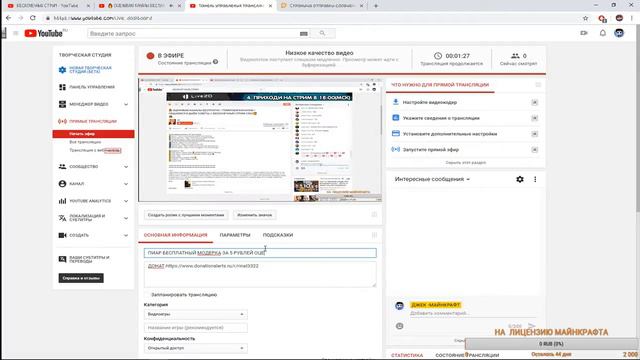Expand the YouTube Analytics section
The image size is (640, 360).
(x=126, y=201)
